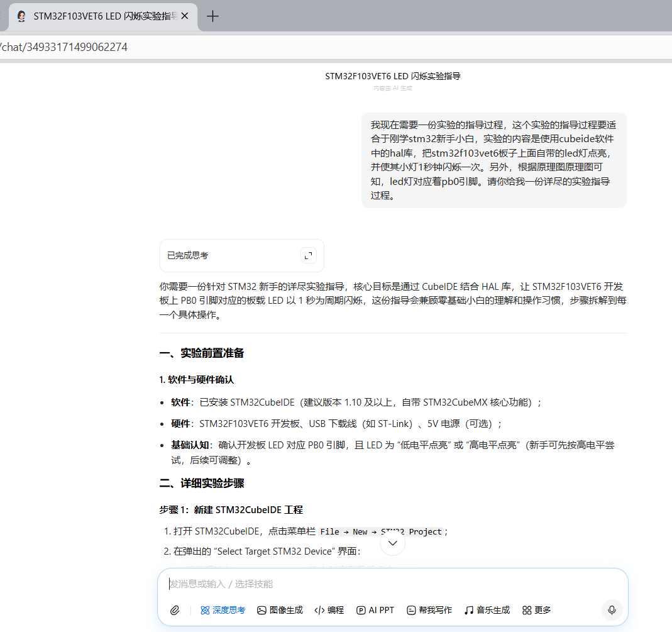Image resolution: width=672 pixels, height=632 pixels.
Task: Click the browser address bar URL
Action: (x=64, y=47)
